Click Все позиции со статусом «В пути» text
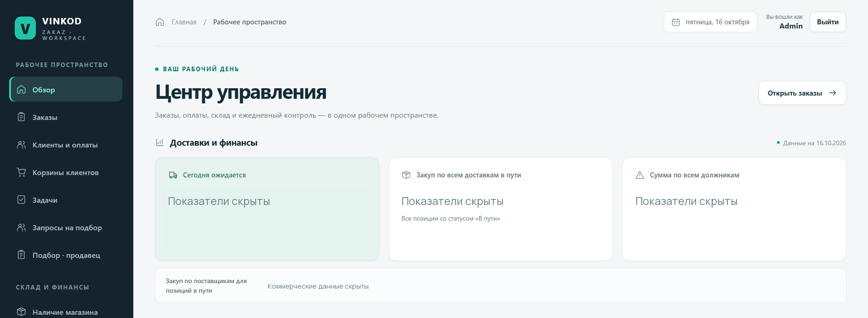 coord(451,218)
